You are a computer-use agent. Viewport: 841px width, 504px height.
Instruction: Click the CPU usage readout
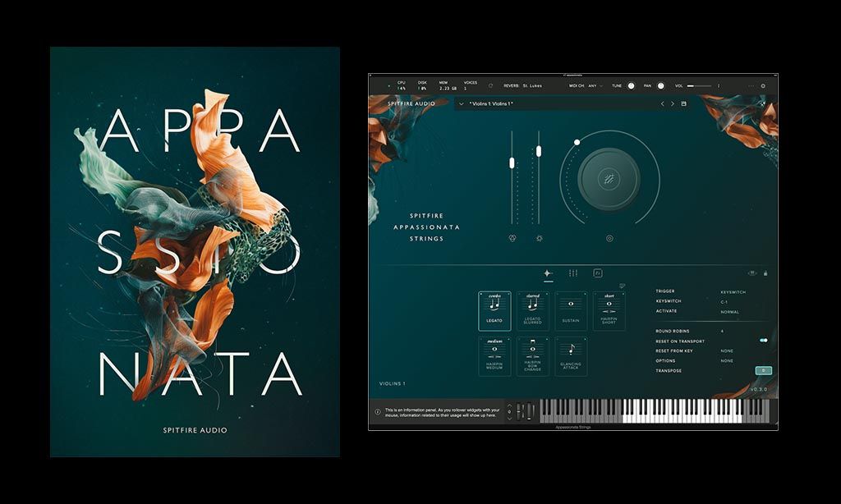[x=401, y=85]
